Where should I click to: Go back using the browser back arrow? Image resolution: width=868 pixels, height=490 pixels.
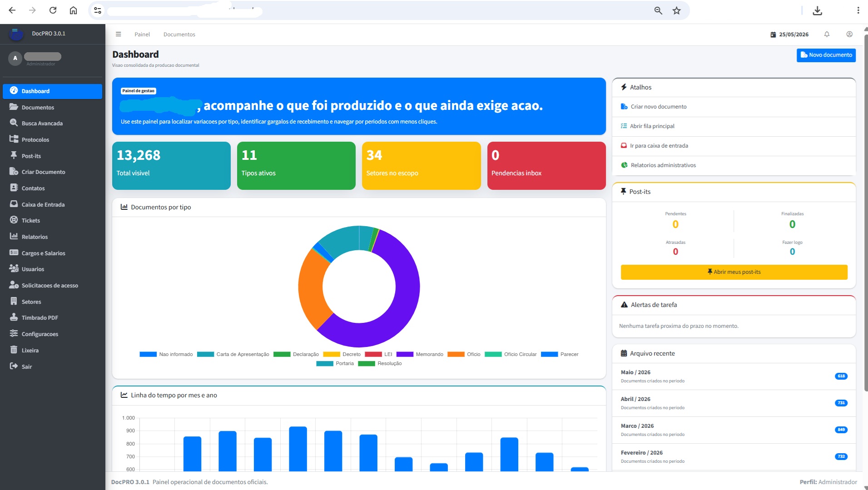[x=12, y=10]
